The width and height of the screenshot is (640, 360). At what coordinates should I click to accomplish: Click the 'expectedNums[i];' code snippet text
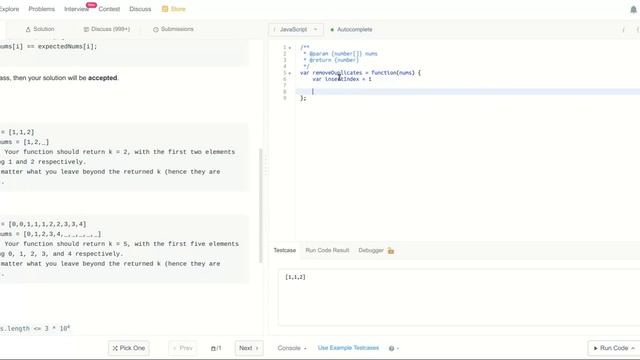[x=67, y=47]
